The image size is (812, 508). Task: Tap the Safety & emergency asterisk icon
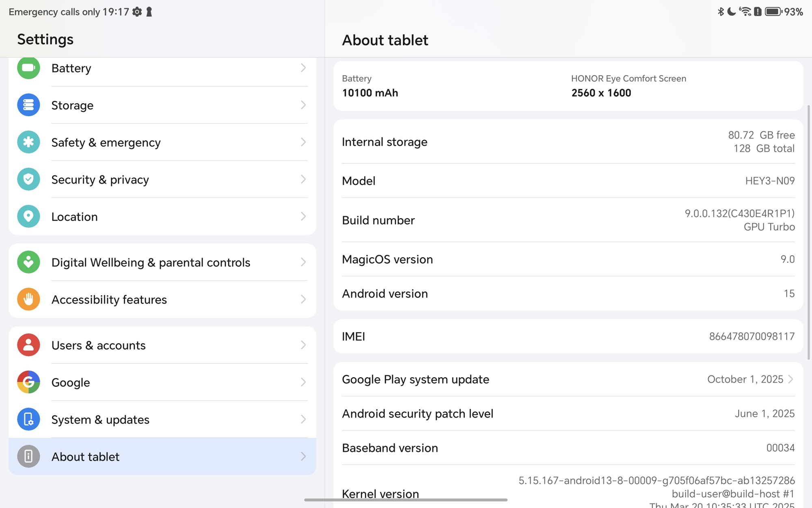click(x=28, y=142)
